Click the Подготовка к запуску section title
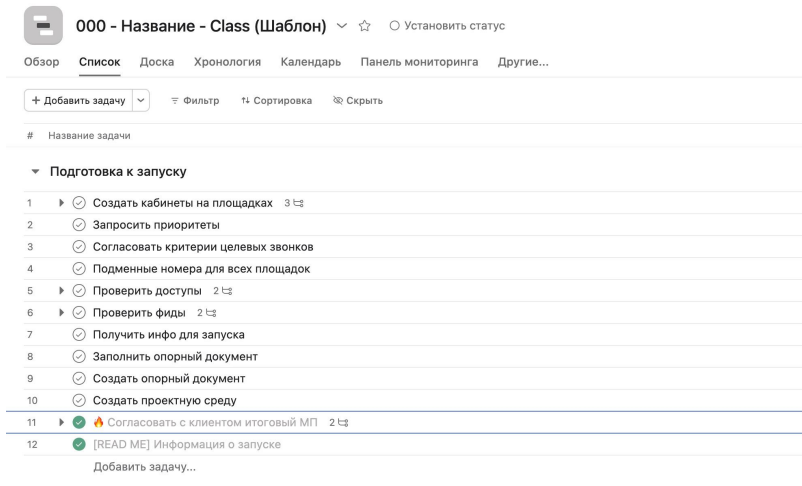 pos(118,172)
